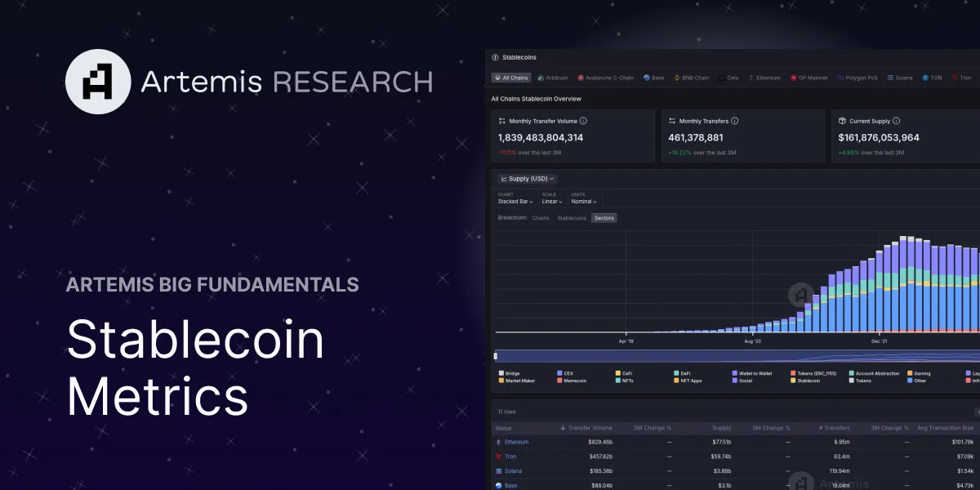Sort table by # Transfers column
Screen dimensions: 980x490
tap(836, 428)
